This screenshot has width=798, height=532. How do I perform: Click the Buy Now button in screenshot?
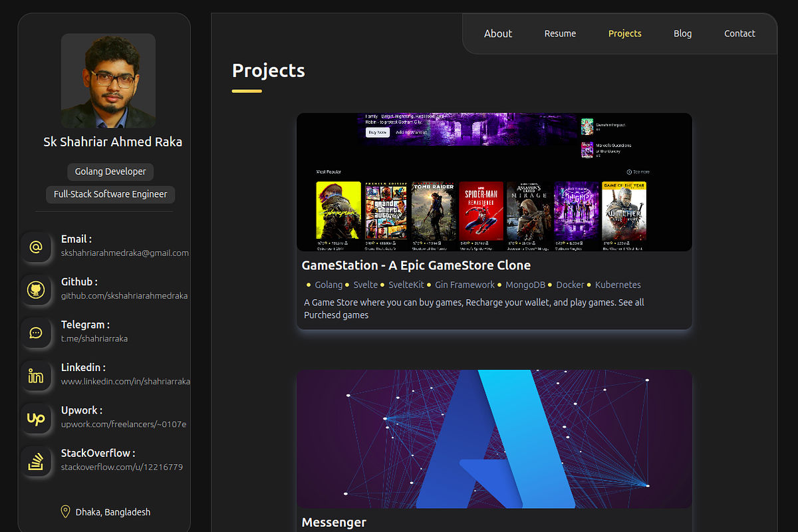pos(378,132)
